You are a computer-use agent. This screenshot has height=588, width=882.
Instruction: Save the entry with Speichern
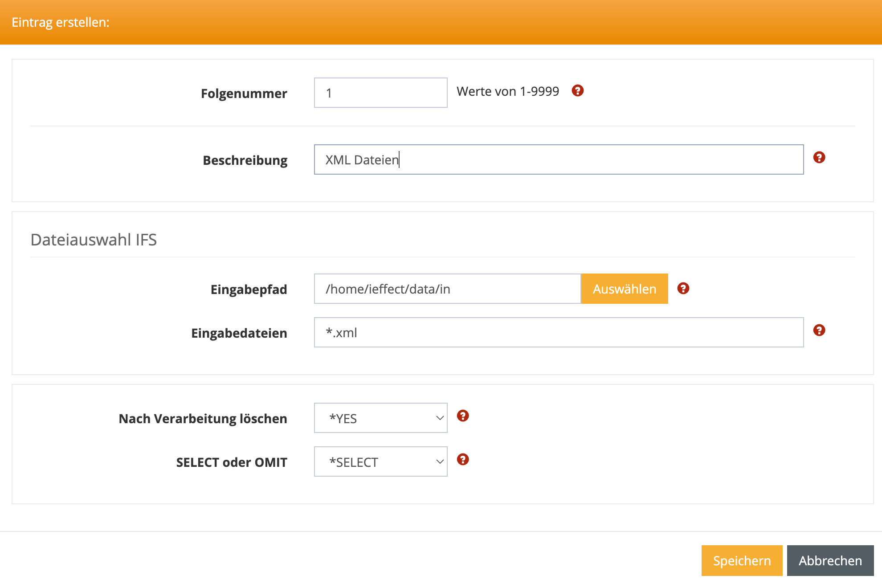741,560
